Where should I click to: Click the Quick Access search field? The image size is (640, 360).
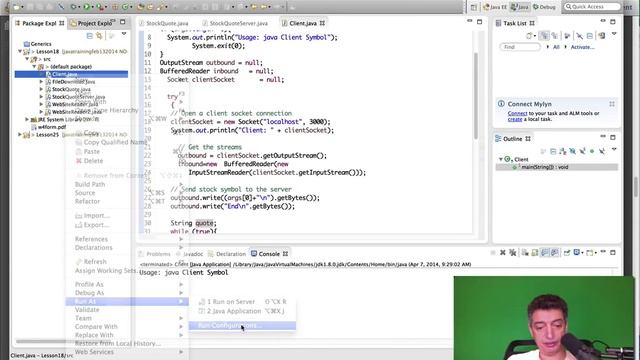591,7
